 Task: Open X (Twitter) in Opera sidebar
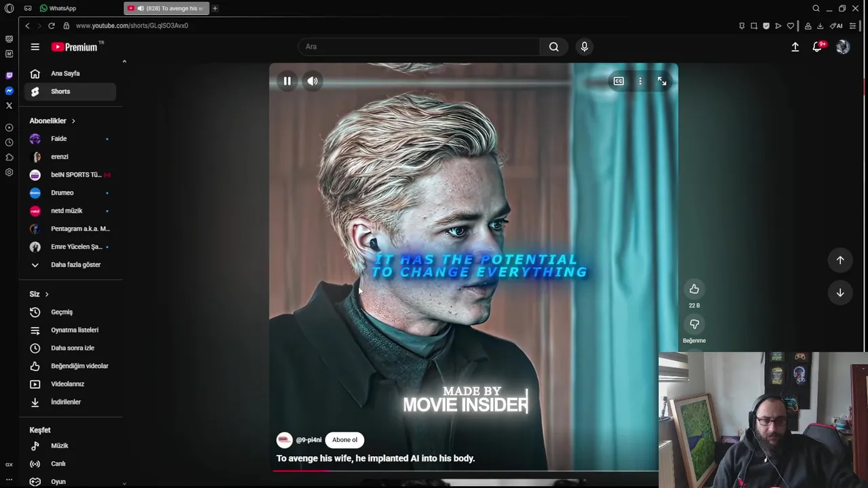pyautogui.click(x=9, y=106)
